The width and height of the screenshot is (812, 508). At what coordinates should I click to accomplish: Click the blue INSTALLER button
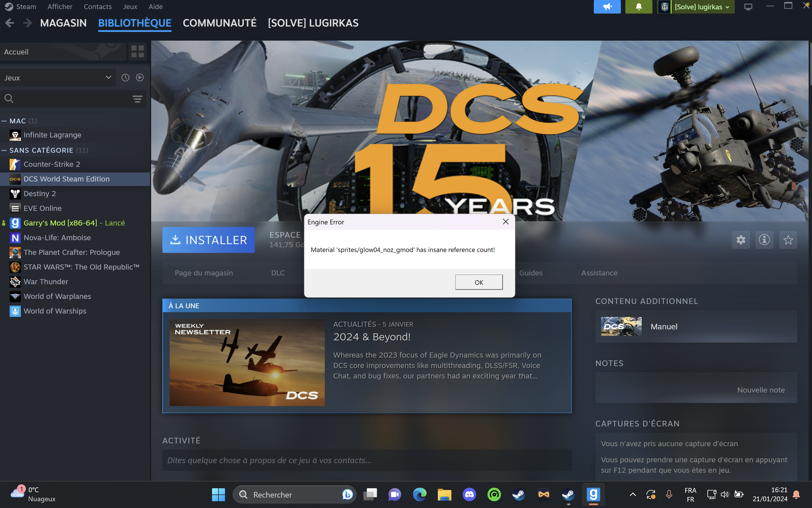click(x=208, y=240)
